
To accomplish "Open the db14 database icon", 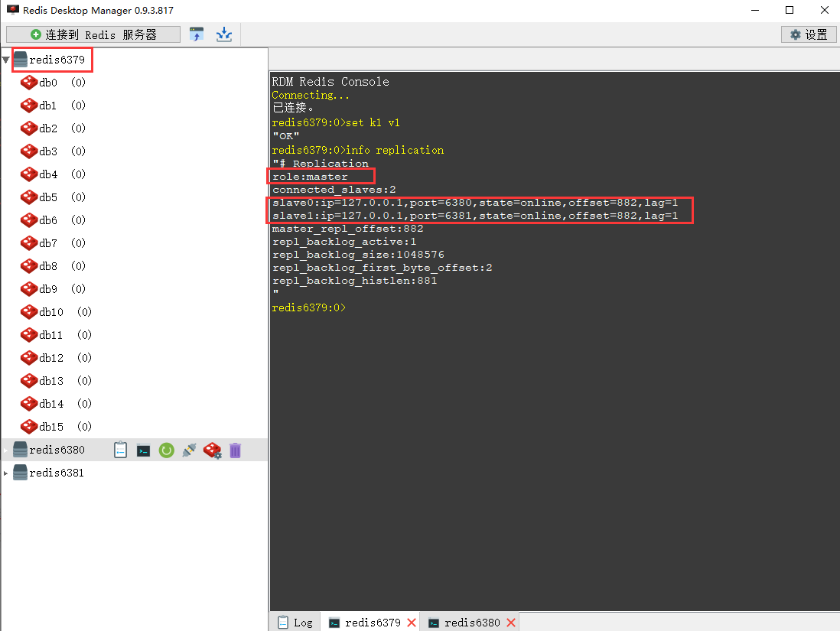I will [28, 404].
